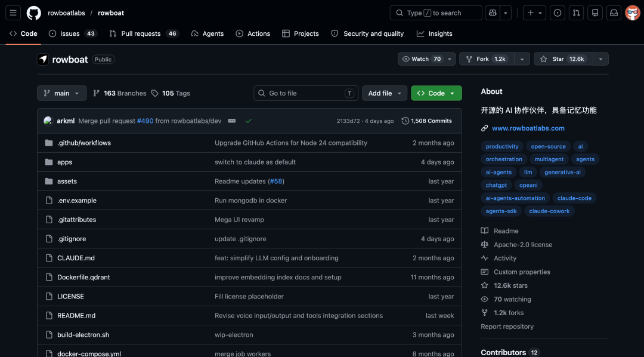Expand the main branch selector
Screen dimensions: 644x357
[61, 93]
